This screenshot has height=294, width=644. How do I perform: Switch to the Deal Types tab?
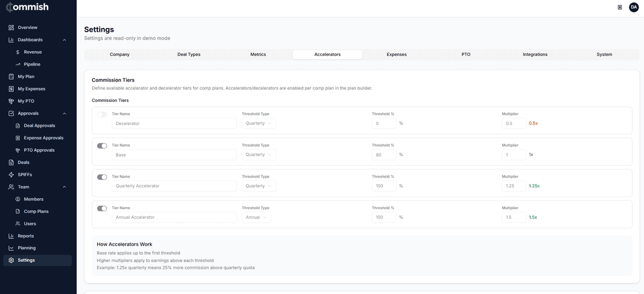(189, 54)
